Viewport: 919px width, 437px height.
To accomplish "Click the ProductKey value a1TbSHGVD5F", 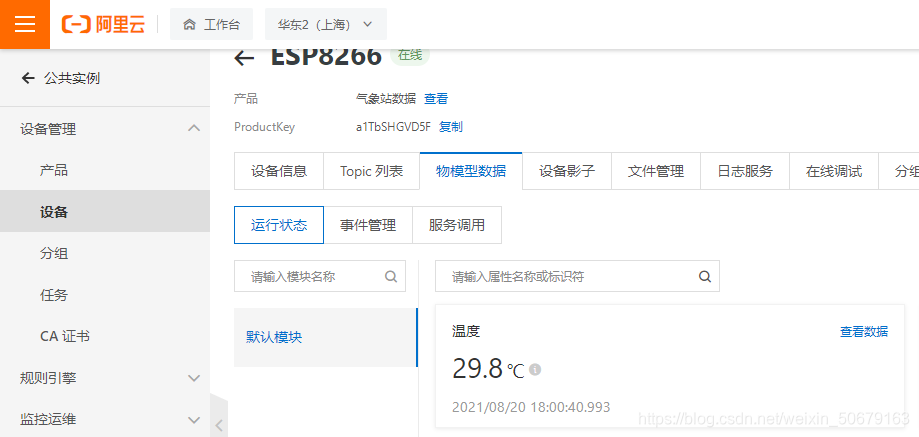I will click(x=393, y=127).
